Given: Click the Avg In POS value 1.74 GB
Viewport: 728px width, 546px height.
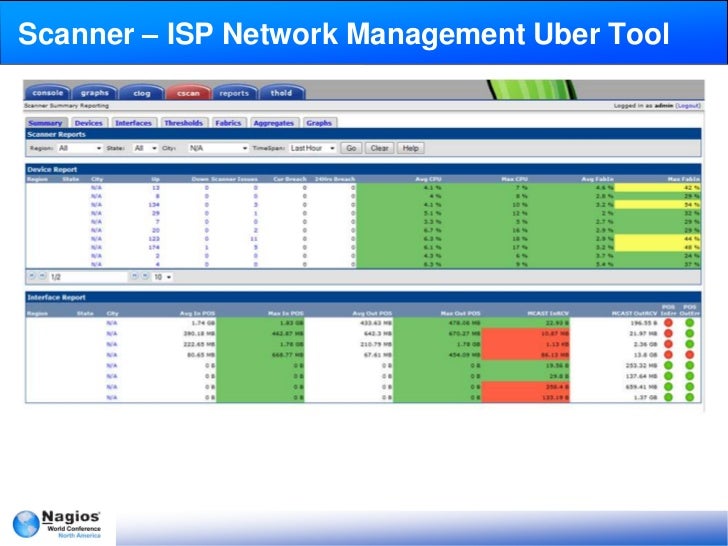Looking at the screenshot, I should (x=203, y=323).
